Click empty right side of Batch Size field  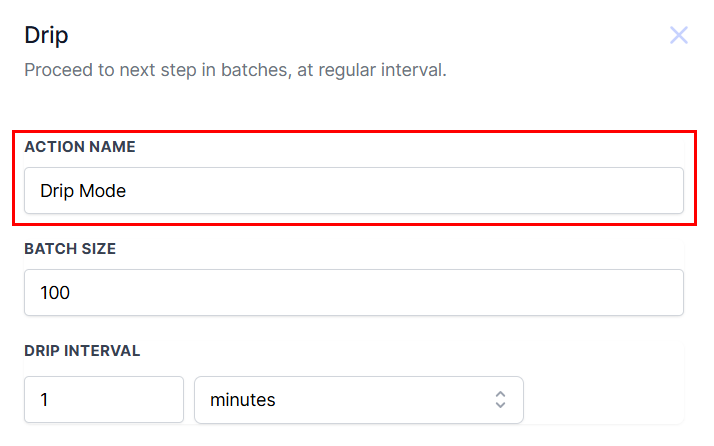tap(550, 293)
